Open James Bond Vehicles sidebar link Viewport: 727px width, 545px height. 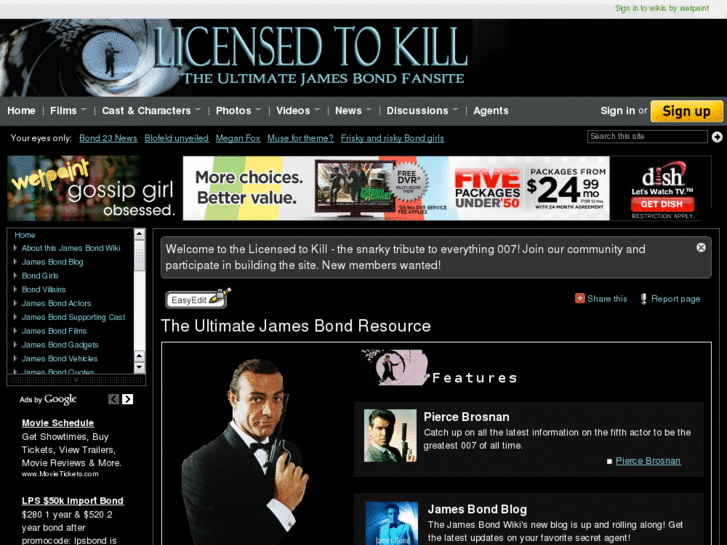pyautogui.click(x=59, y=359)
